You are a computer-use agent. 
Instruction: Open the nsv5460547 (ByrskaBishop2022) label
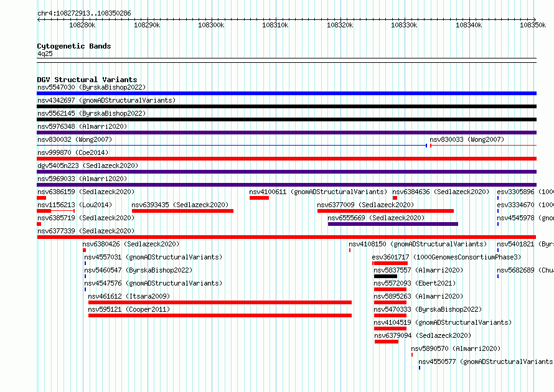pyautogui.click(x=138, y=270)
